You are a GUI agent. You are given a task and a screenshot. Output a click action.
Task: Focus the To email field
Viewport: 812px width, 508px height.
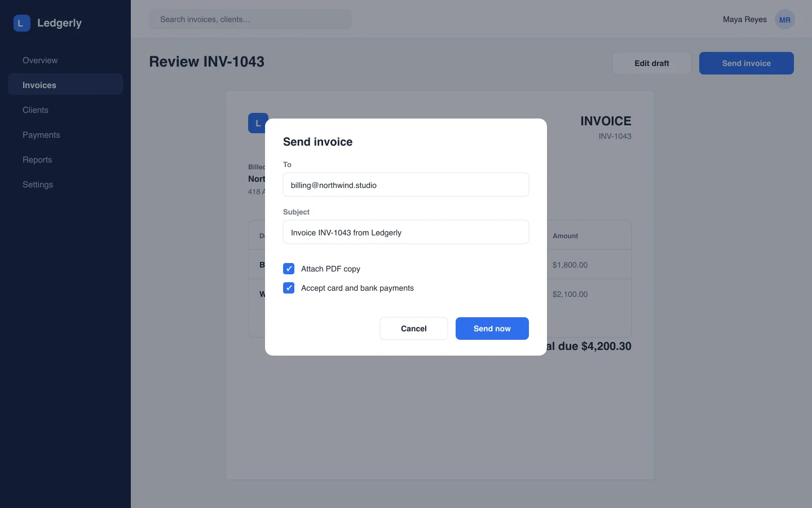tap(406, 185)
